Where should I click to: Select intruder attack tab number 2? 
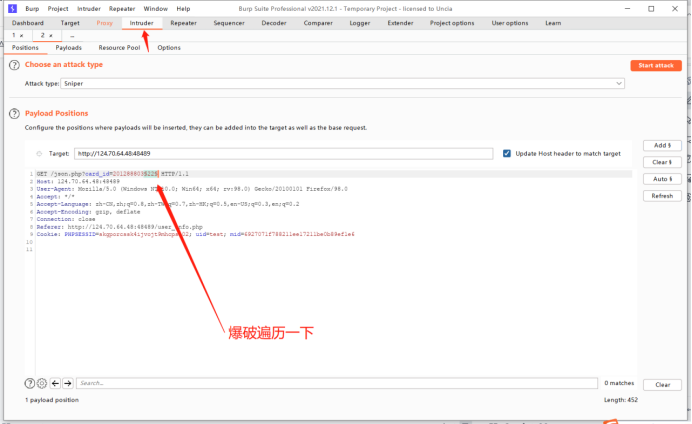tap(42, 35)
